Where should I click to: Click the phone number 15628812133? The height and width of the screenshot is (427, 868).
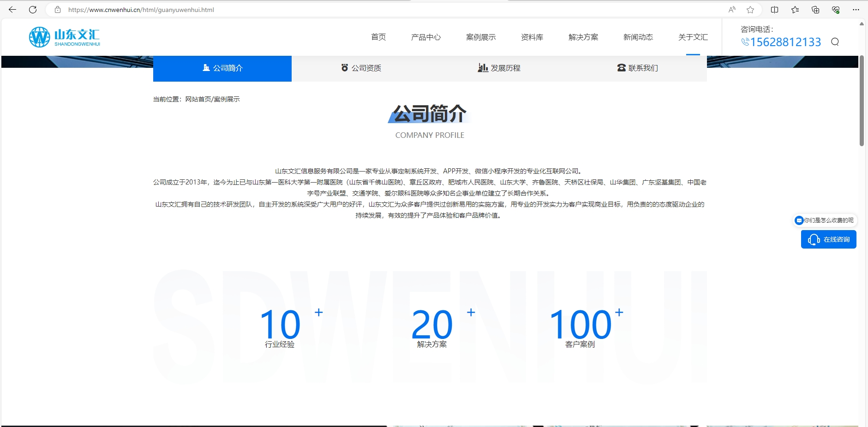[786, 42]
